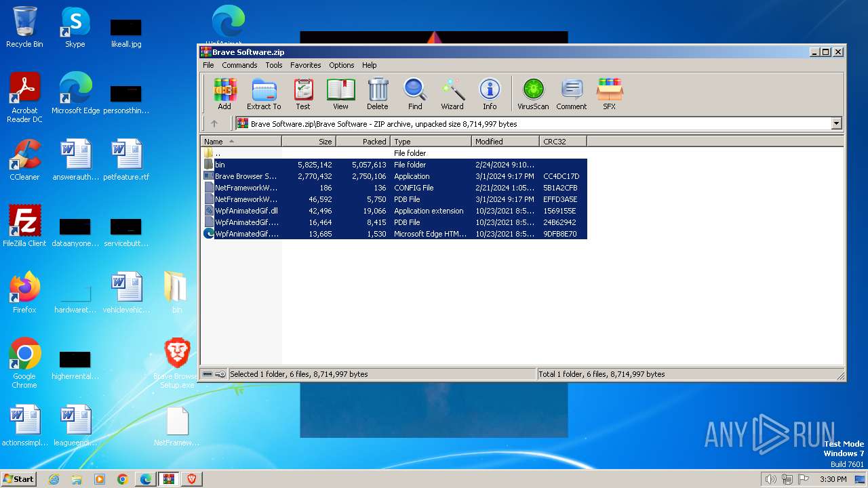Open CCleaner desktop shortcut
Viewport: 868px width, 488px height.
pos(24,160)
